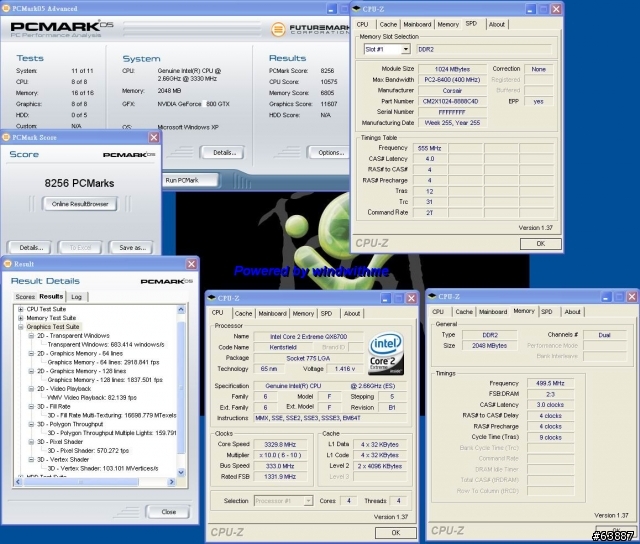This screenshot has height=544, width=640.
Task: Open the Log tab in Result Details
Action: [77, 297]
